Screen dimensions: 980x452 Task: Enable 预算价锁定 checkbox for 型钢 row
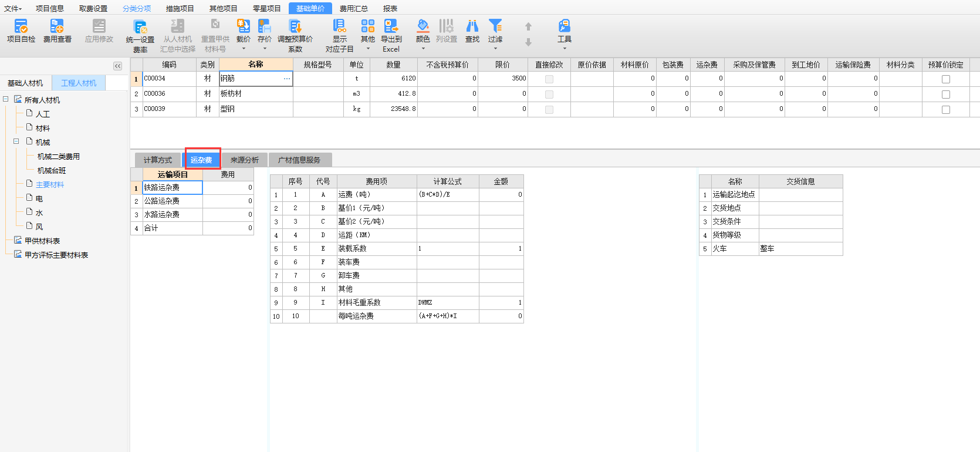(945, 109)
